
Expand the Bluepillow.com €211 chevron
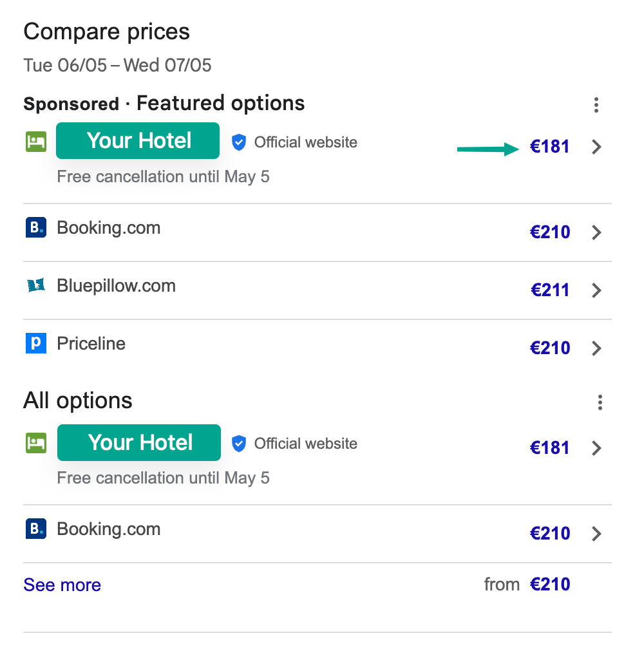tap(597, 290)
